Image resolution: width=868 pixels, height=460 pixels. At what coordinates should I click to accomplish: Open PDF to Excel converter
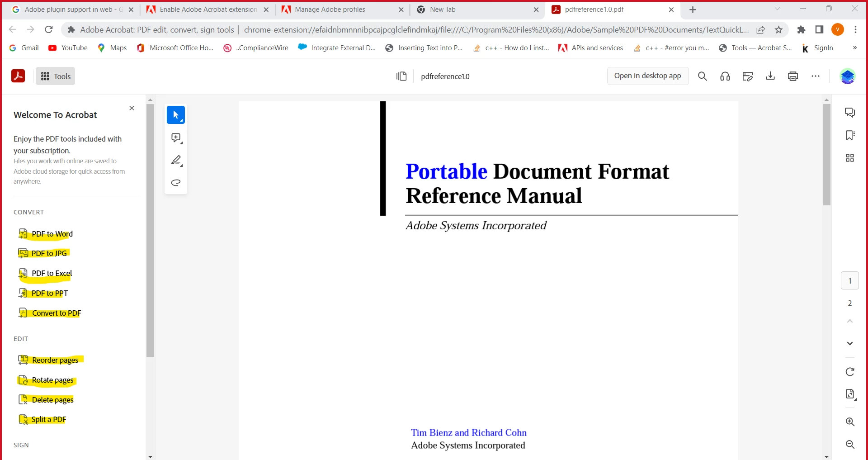point(45,273)
